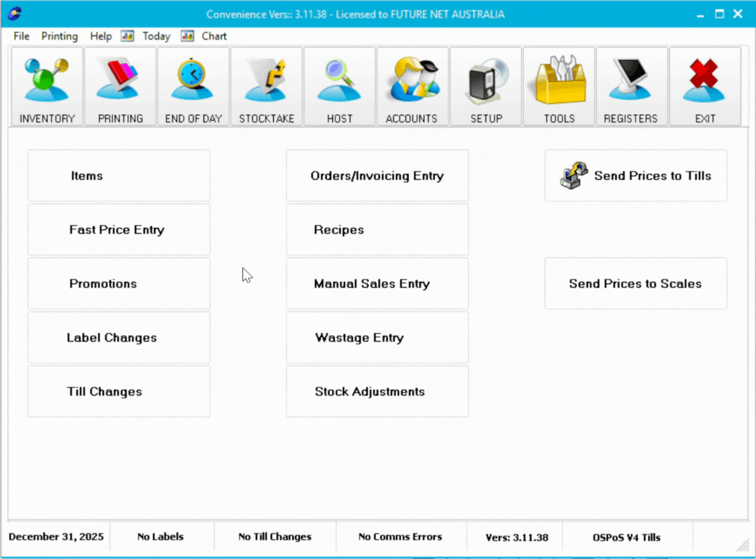Open the Fast Price Entry screen
This screenshot has width=756, height=559.
tap(118, 229)
